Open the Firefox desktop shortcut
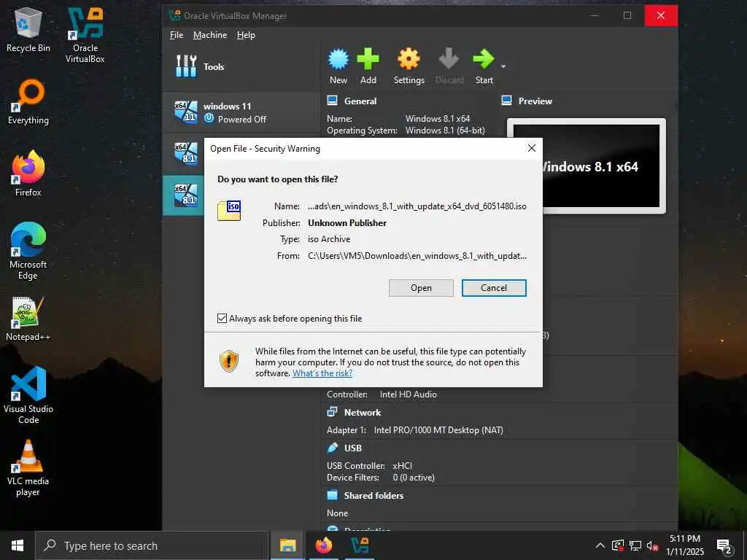The width and height of the screenshot is (747, 560). pos(28,174)
